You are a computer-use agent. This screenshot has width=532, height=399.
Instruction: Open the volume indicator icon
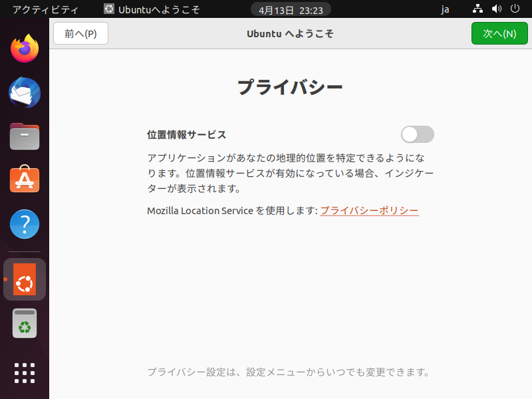click(x=497, y=9)
